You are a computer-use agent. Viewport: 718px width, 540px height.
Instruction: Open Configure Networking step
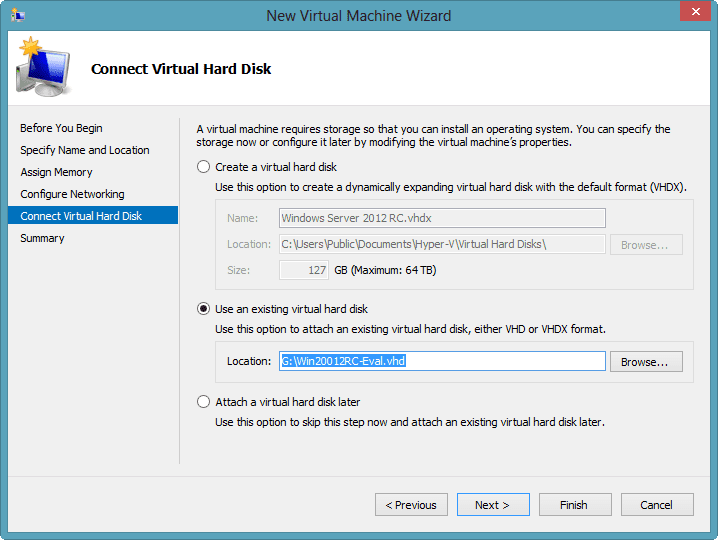(x=72, y=194)
